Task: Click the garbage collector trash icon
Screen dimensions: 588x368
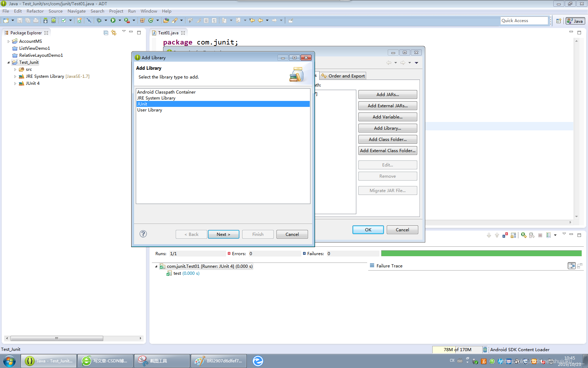Action: click(x=485, y=349)
